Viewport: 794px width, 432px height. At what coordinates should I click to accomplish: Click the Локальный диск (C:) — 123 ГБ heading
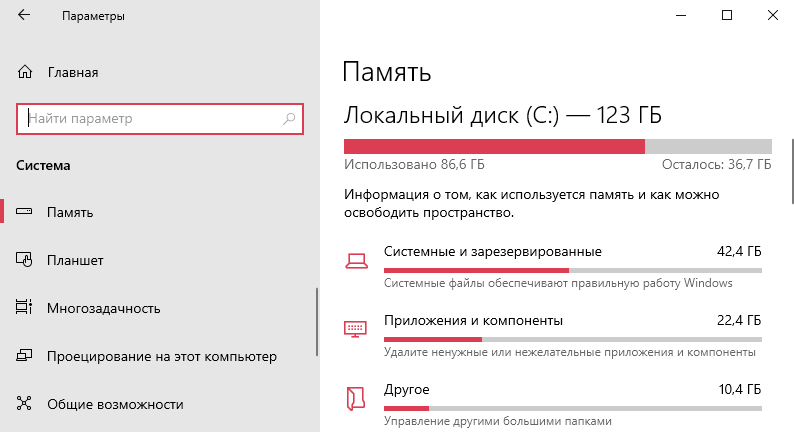[x=503, y=115]
